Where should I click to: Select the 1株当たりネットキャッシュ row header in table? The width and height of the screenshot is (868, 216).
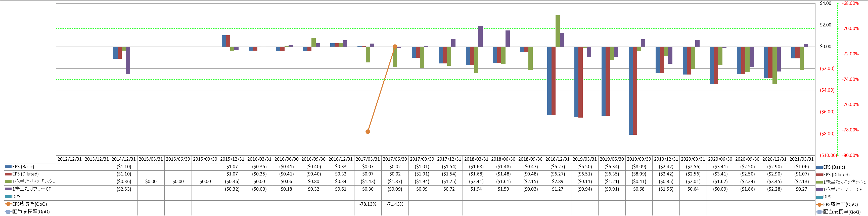click(30, 182)
